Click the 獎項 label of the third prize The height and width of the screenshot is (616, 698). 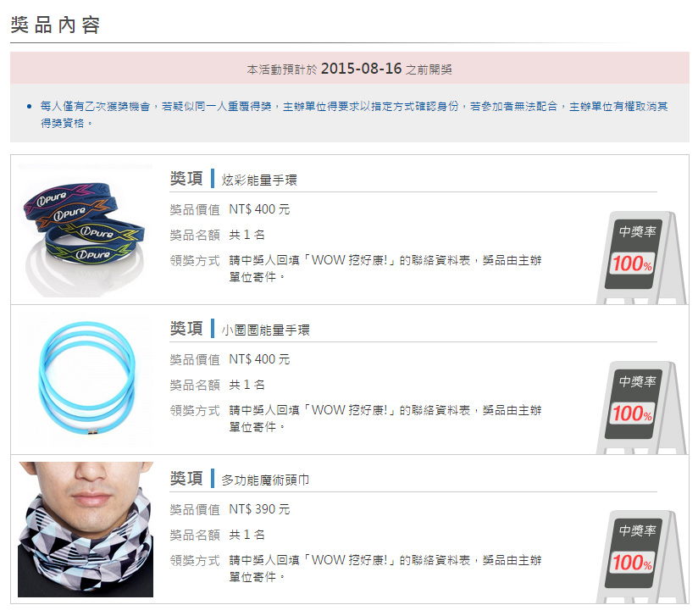click(186, 479)
